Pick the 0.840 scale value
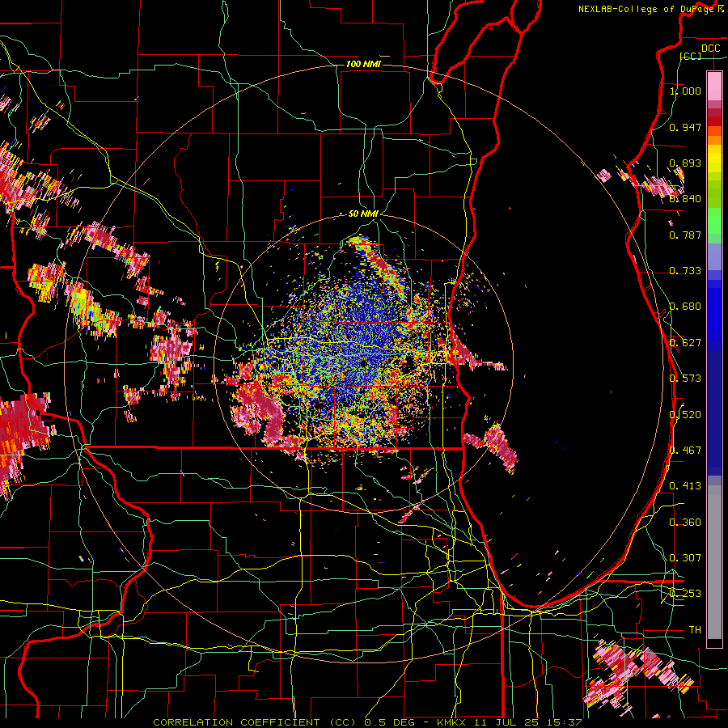 685,199
